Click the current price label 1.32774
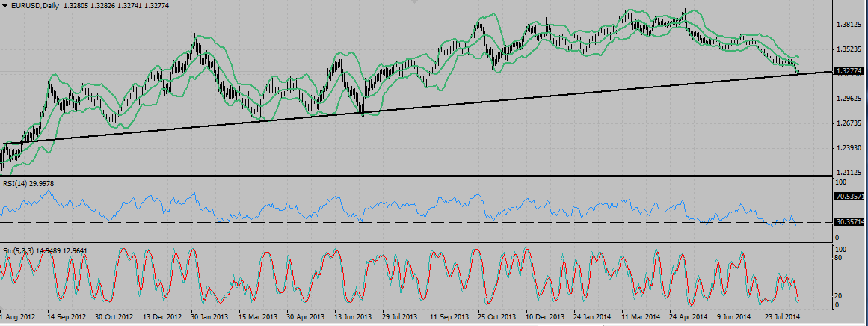Image resolution: width=868 pixels, height=326 pixels. (x=850, y=71)
